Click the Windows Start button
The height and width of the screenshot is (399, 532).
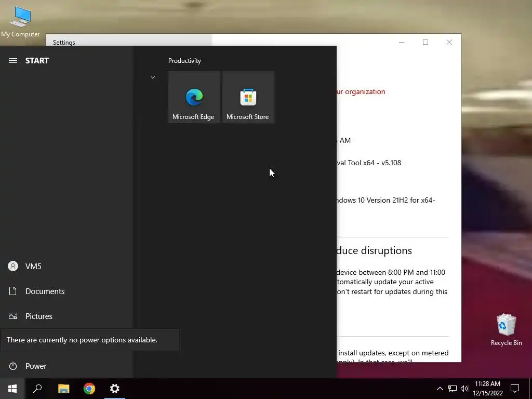pyautogui.click(x=12, y=389)
